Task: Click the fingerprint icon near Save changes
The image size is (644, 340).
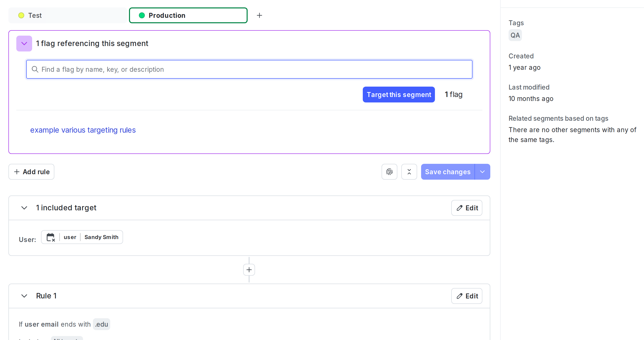Action: (389, 172)
